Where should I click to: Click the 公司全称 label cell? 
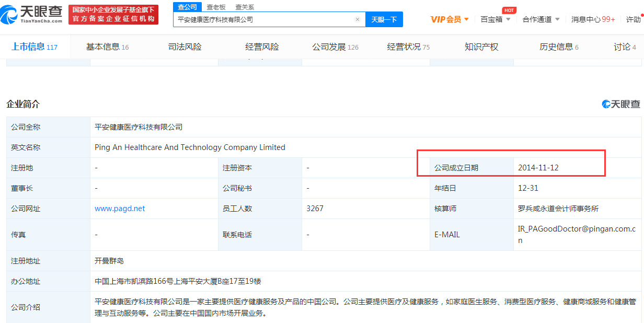coord(48,127)
